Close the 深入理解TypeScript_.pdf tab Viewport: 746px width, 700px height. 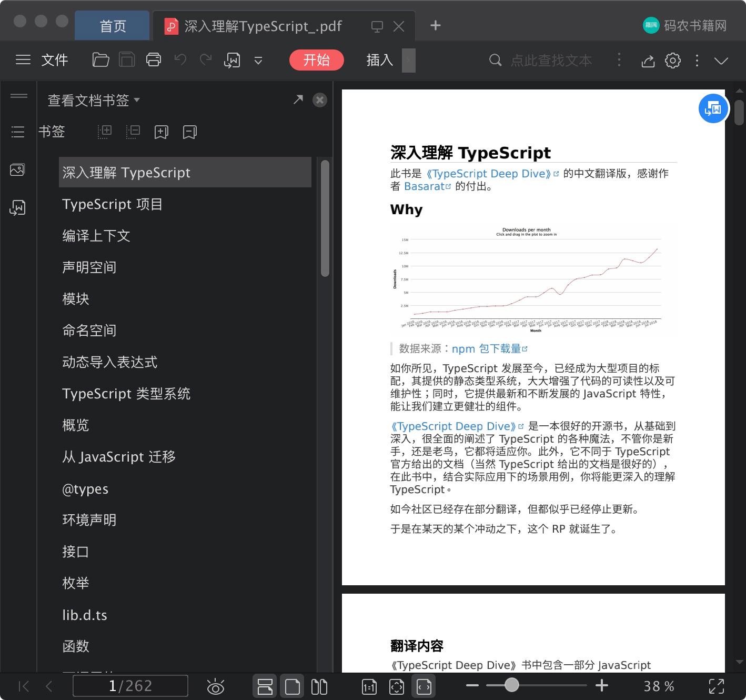pyautogui.click(x=399, y=26)
